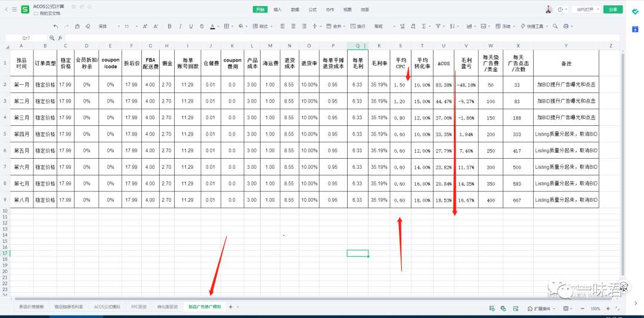Star the document as favorite
Screen dimensions: 644x318
coord(73,7)
